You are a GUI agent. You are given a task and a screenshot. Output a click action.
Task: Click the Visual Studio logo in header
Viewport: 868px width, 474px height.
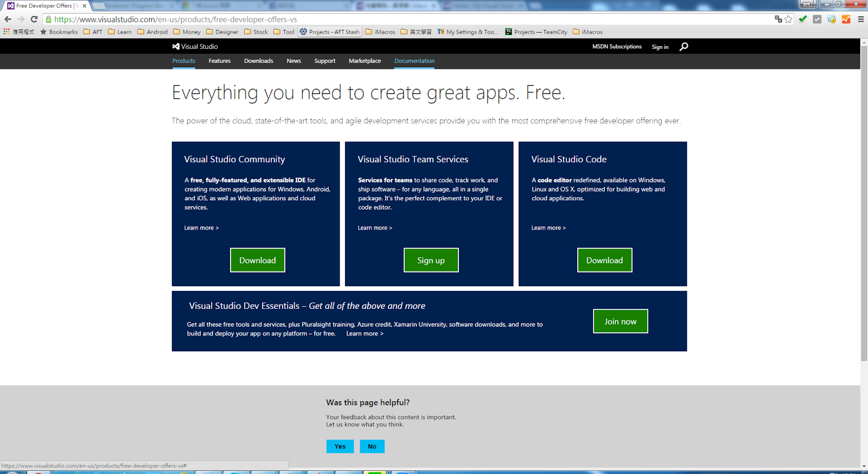point(195,47)
